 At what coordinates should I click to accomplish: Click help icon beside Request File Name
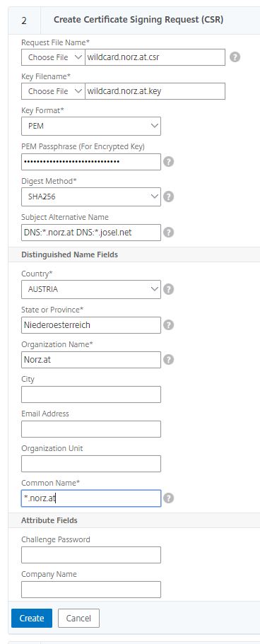[x=235, y=57]
